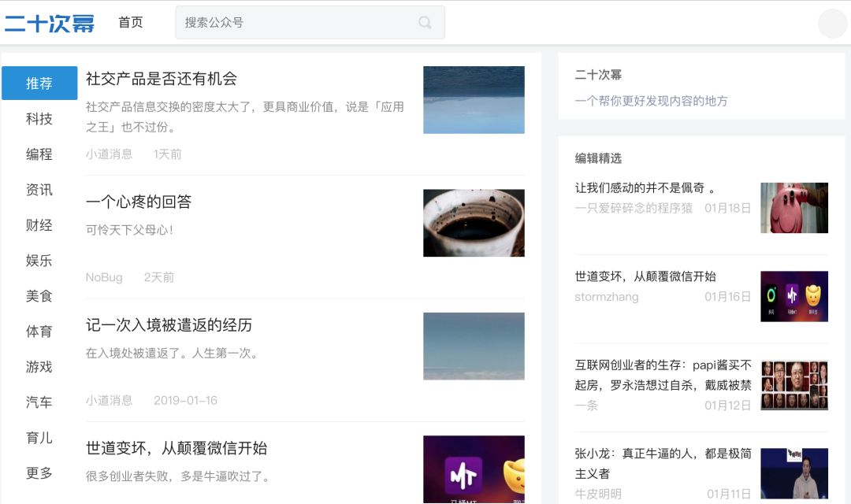Viewport: 851px width, 504px height.
Task: Click the three app icons thumbnail in 编辑精选
Action: tap(794, 296)
